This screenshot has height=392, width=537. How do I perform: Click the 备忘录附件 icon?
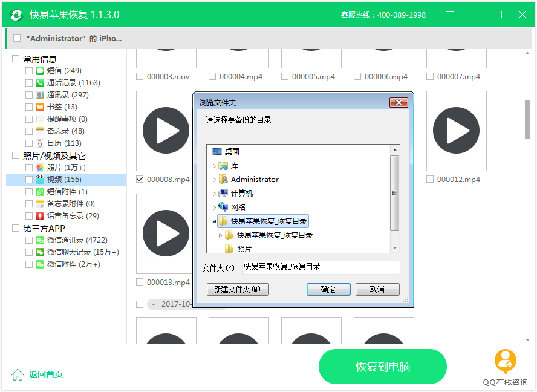[40, 203]
